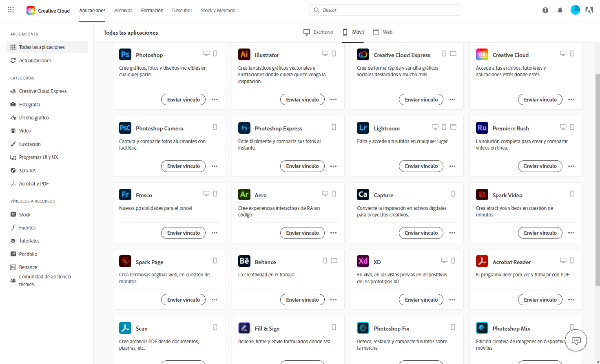Open the user profile avatar

click(575, 10)
